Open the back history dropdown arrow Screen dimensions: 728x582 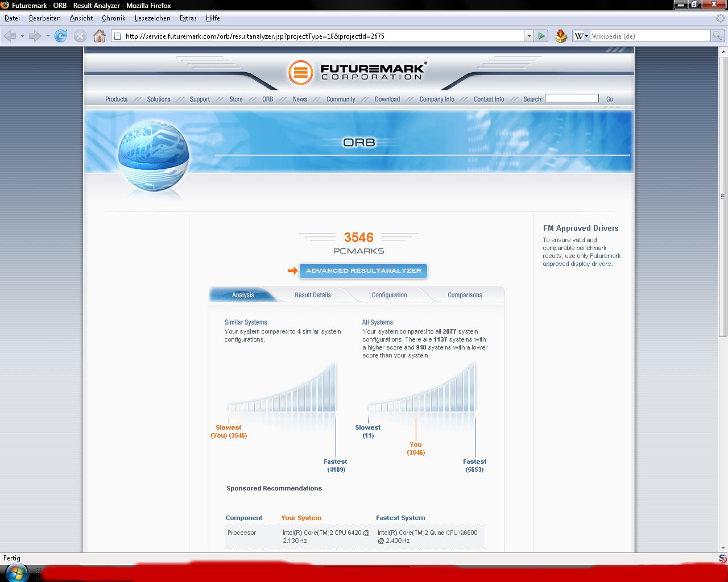(22, 36)
